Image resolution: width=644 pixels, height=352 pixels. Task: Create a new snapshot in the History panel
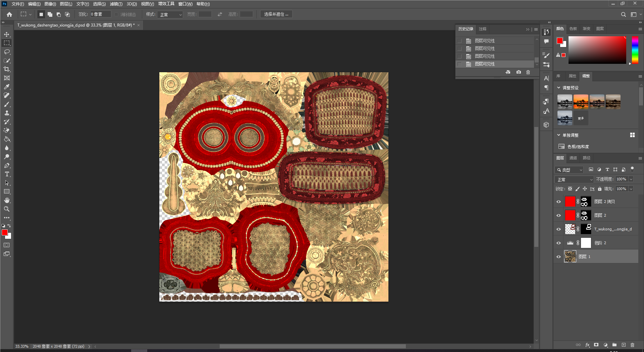pos(519,72)
